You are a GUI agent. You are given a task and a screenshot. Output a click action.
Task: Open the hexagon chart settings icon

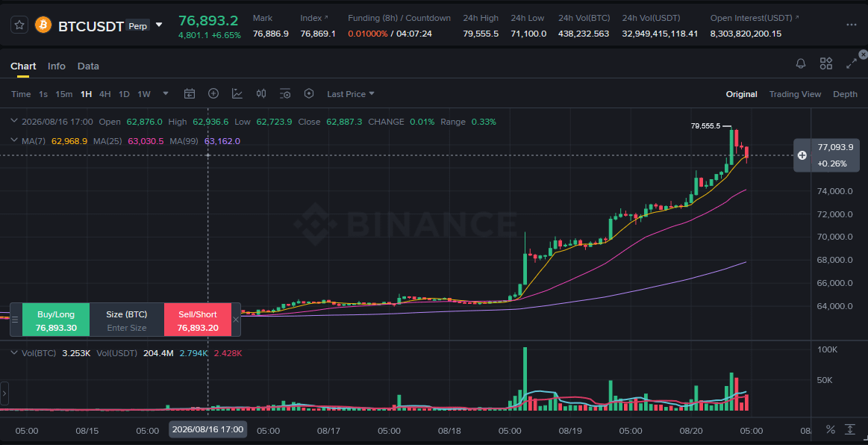coord(309,93)
